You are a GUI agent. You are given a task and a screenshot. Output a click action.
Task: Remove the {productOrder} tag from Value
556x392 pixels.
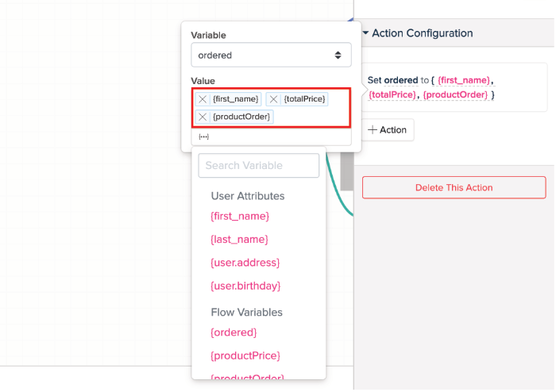[x=203, y=117]
